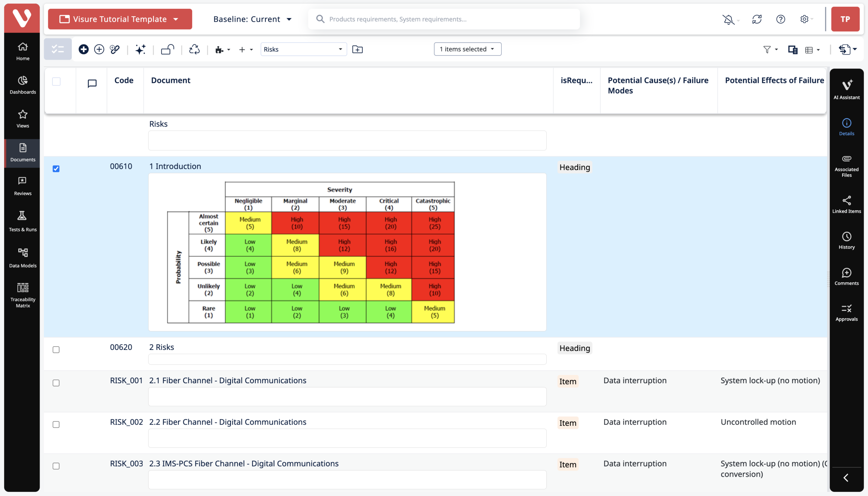Viewport: 868px width, 496px height.
Task: Click the AI sparkle toolbar icon
Action: (140, 49)
